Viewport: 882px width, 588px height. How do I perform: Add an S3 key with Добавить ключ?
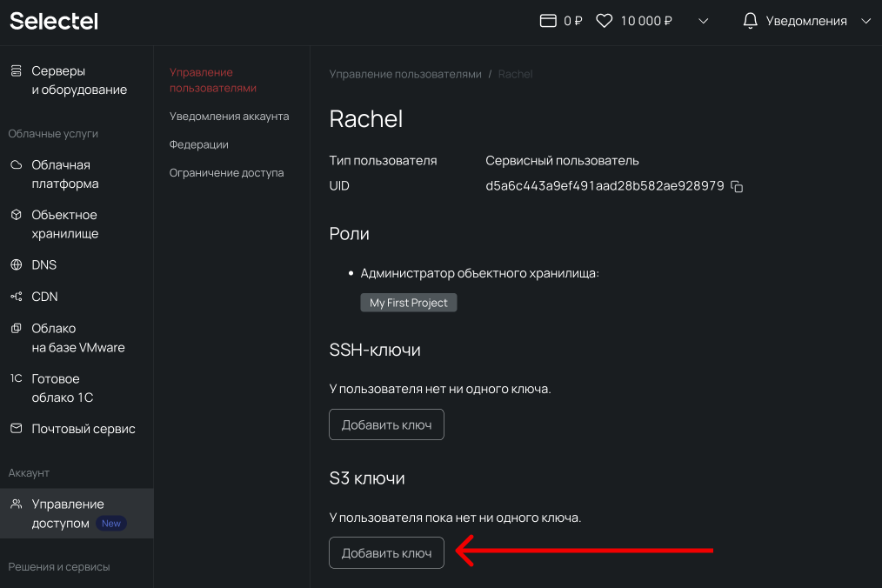386,553
